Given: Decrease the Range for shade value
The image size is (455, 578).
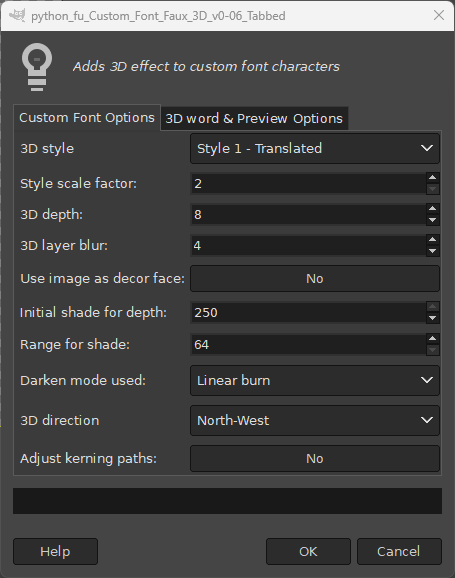Looking at the screenshot, I should pyautogui.click(x=433, y=350).
